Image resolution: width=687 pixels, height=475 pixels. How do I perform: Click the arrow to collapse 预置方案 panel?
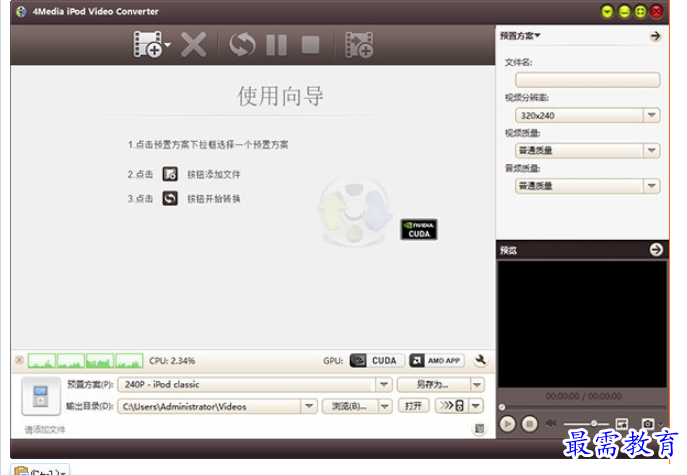coord(655,36)
